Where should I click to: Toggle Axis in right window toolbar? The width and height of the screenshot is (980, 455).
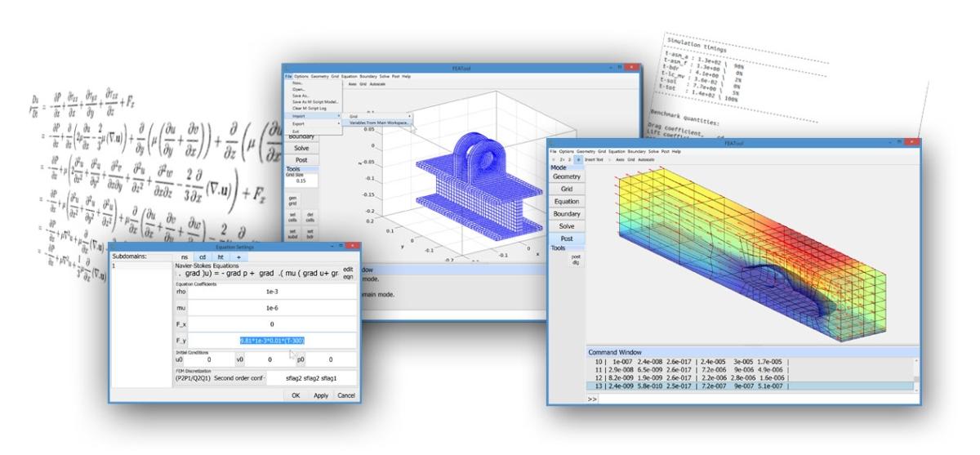621,159
